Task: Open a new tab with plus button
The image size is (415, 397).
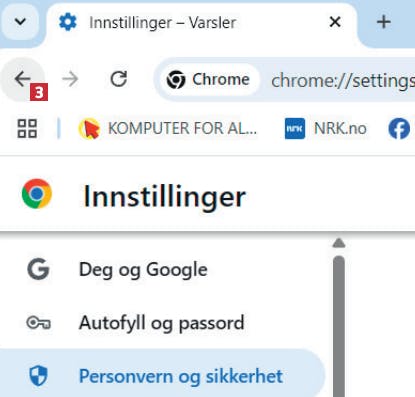Action: 384,22
